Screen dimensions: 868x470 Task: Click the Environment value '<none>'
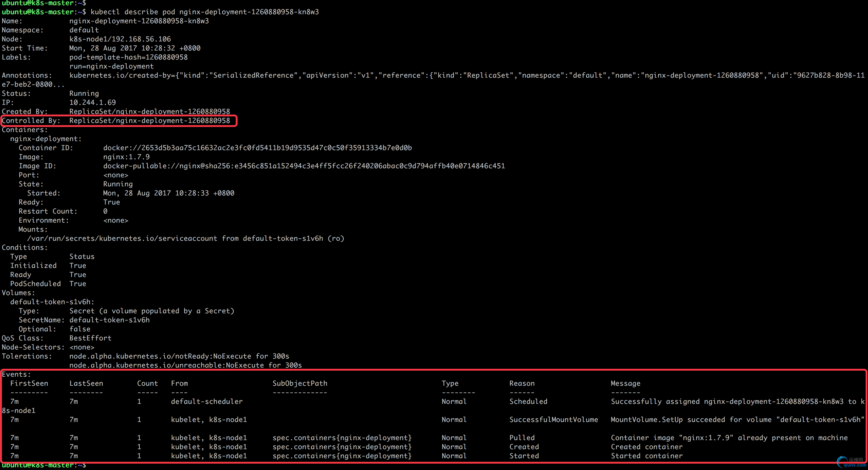[x=115, y=220]
